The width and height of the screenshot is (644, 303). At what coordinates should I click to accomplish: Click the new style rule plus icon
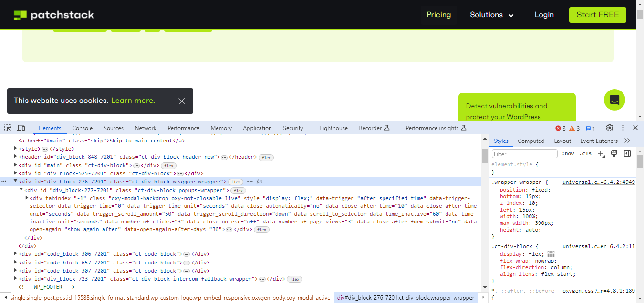601,153
